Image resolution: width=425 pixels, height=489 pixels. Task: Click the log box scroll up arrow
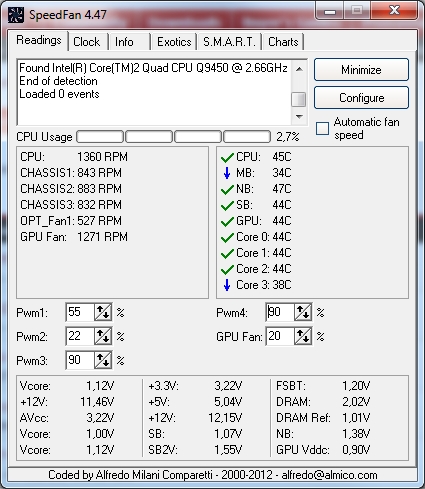coord(299,69)
